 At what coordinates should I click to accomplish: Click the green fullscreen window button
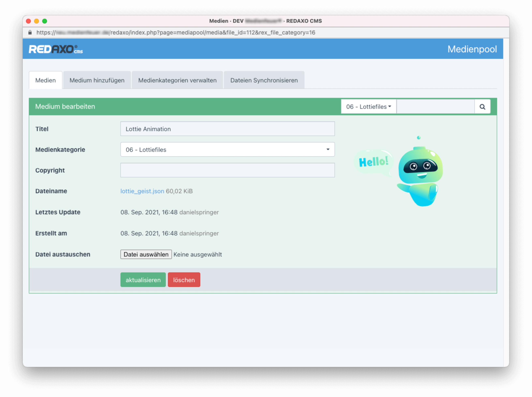pos(45,21)
